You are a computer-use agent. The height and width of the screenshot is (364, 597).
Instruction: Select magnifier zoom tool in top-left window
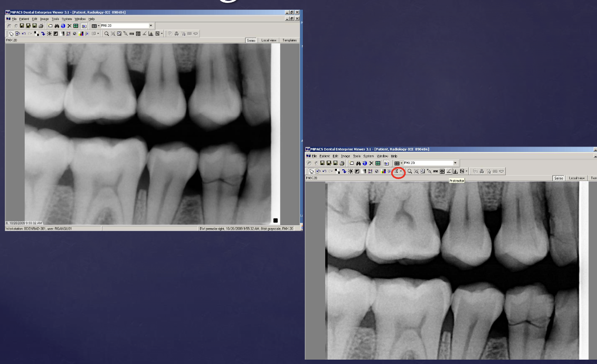pyautogui.click(x=107, y=33)
